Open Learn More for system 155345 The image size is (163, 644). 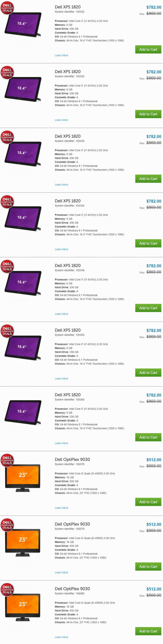click(x=61, y=249)
